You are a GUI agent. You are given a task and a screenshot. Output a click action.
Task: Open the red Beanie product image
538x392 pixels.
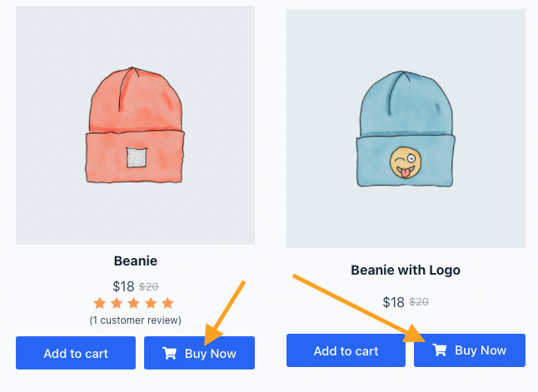point(135,125)
